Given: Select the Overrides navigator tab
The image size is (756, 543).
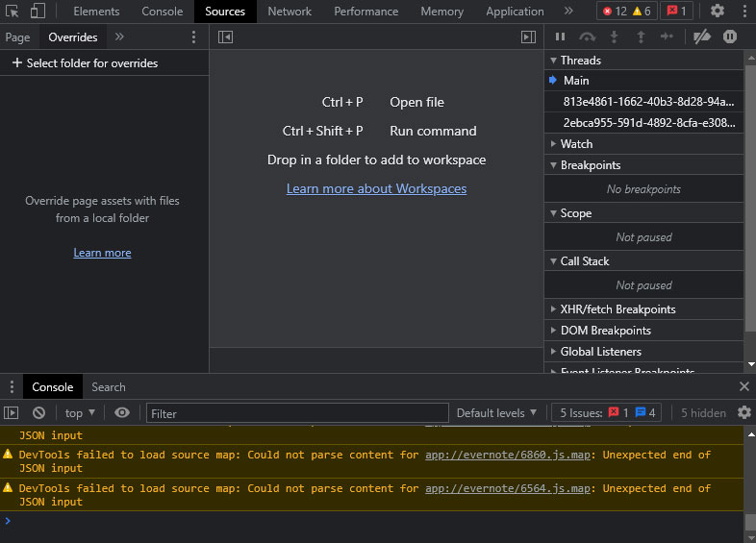Looking at the screenshot, I should 73,37.
